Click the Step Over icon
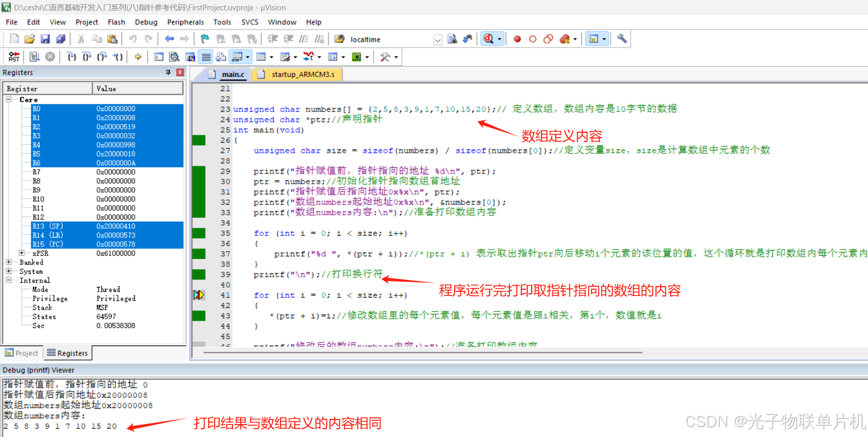 pos(87,57)
